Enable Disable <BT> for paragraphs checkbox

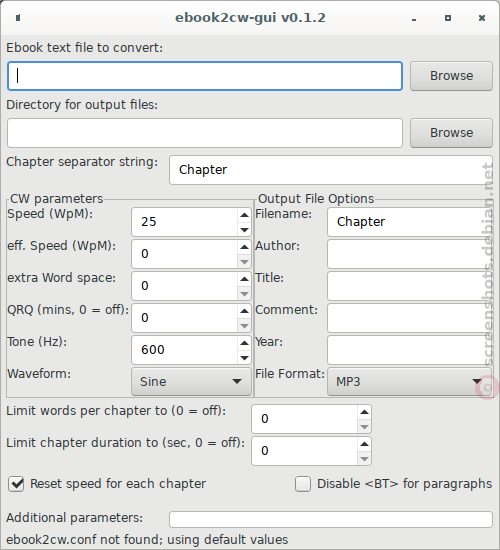[303, 484]
